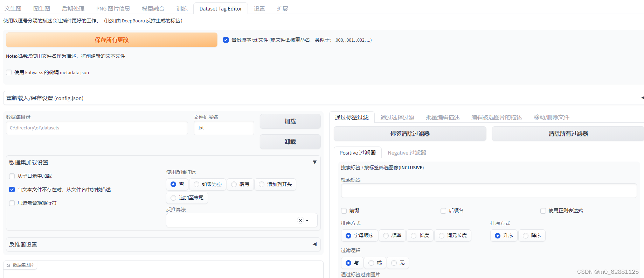
Task: Select the 如果为空 radio option
Action: (x=208, y=184)
